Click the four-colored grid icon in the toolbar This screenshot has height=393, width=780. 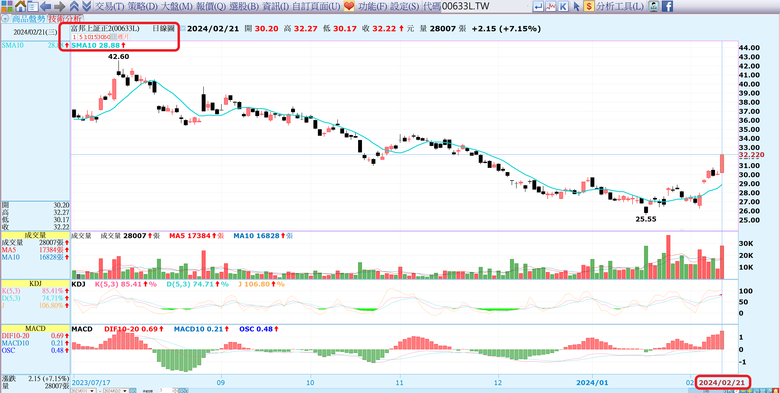pyautogui.click(x=6, y=6)
